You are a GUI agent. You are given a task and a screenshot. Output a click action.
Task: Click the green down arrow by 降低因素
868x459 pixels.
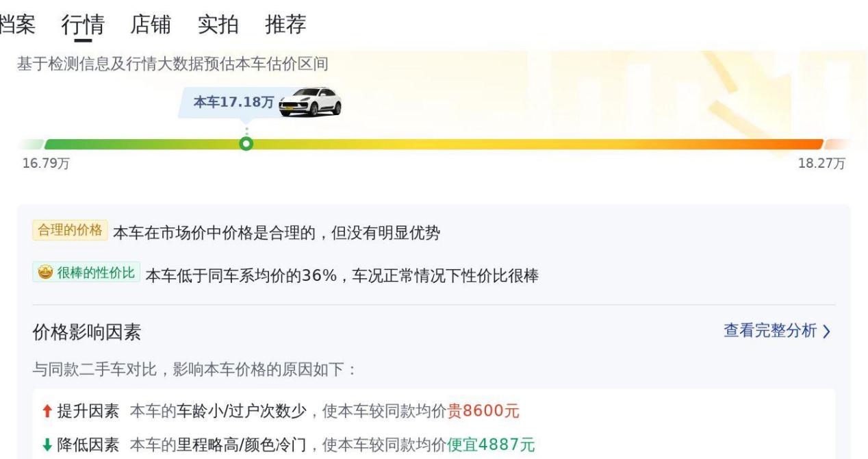coord(46,445)
